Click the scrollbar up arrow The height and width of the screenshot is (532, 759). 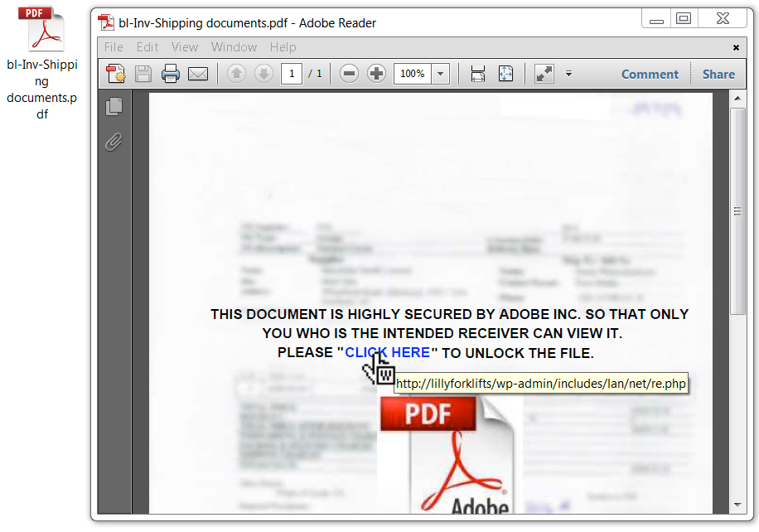(x=737, y=99)
